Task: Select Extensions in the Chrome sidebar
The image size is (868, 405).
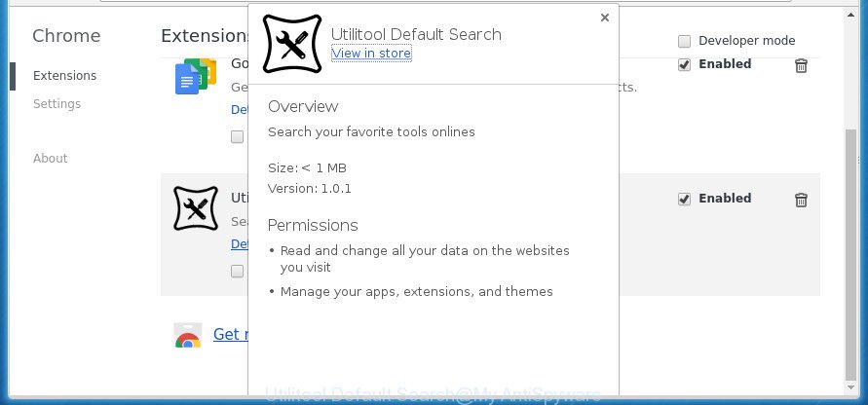Action: [64, 76]
